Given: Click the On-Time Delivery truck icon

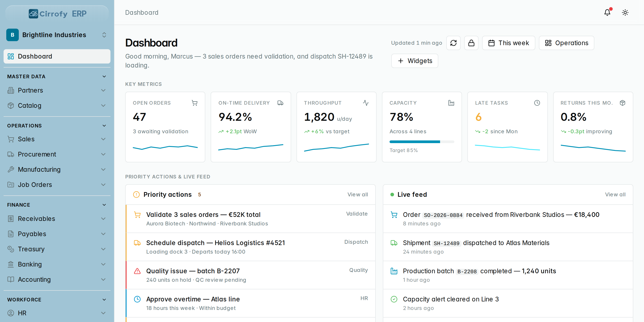Looking at the screenshot, I should [280, 103].
